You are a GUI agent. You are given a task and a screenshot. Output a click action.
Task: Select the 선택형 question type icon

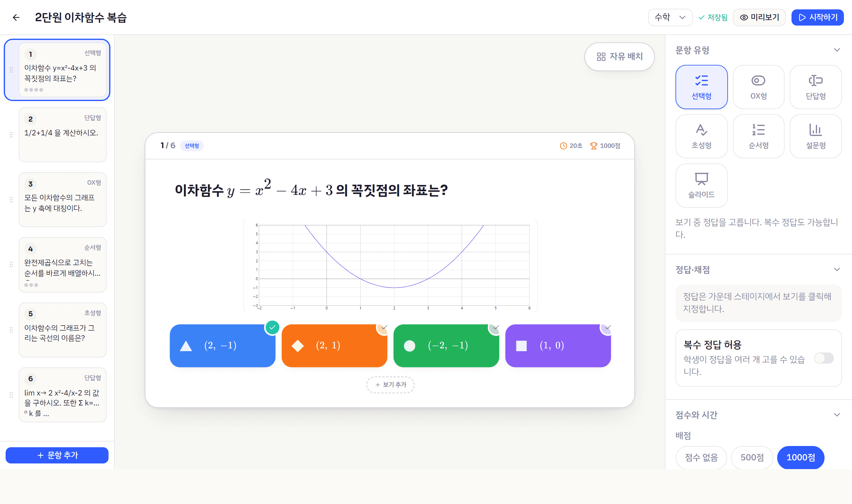point(701,87)
